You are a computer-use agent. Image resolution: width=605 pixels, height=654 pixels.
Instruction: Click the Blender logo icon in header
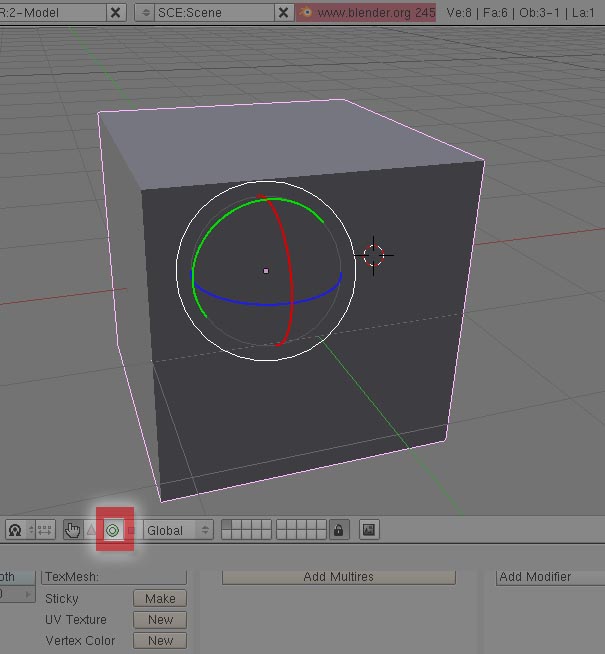[306, 13]
